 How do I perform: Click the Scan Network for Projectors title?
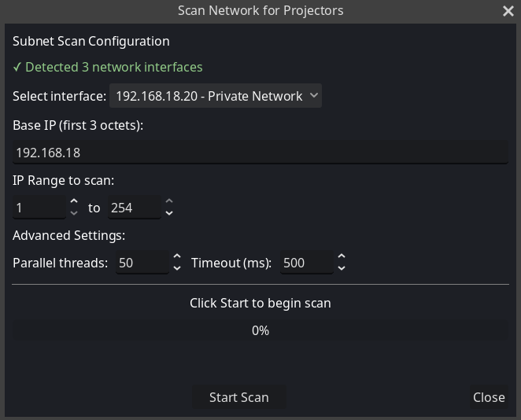tap(260, 11)
